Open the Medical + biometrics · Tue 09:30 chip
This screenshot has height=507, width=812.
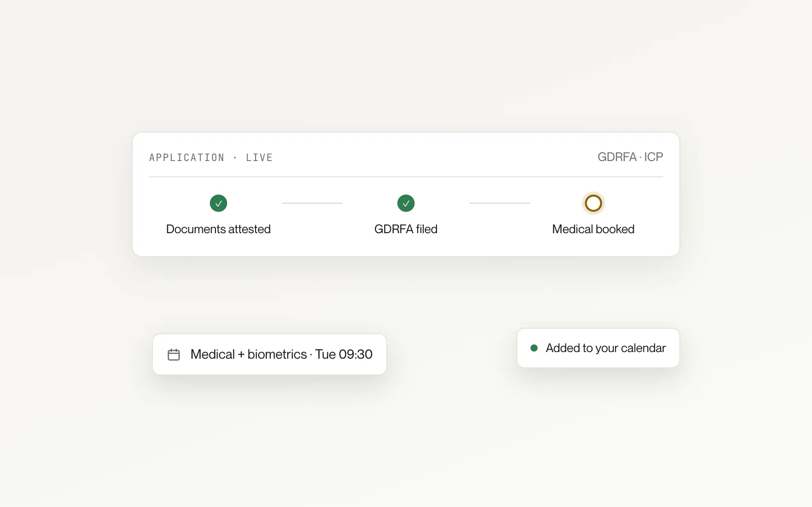pos(269,354)
